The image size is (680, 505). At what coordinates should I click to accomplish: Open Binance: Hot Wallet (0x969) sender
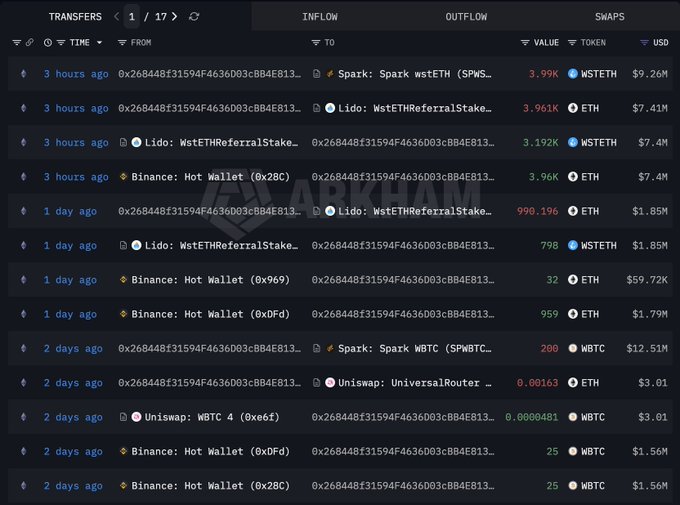[x=210, y=279]
